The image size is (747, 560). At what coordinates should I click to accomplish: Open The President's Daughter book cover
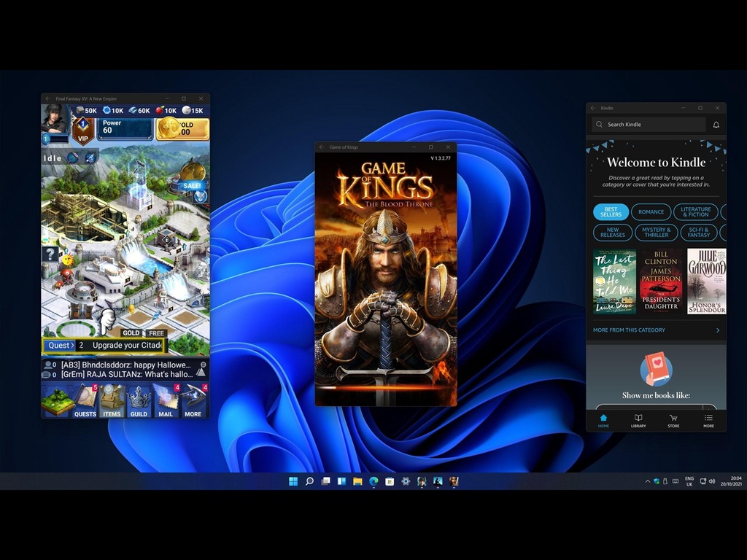click(661, 281)
